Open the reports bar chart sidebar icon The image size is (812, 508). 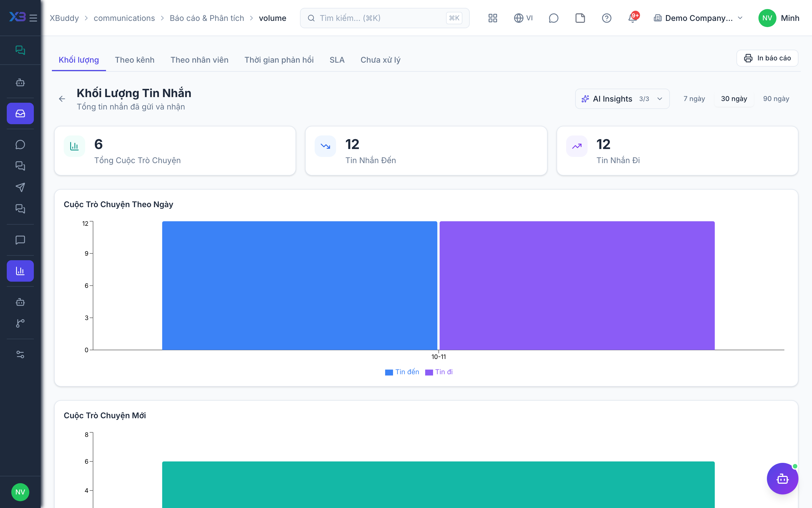click(x=20, y=271)
